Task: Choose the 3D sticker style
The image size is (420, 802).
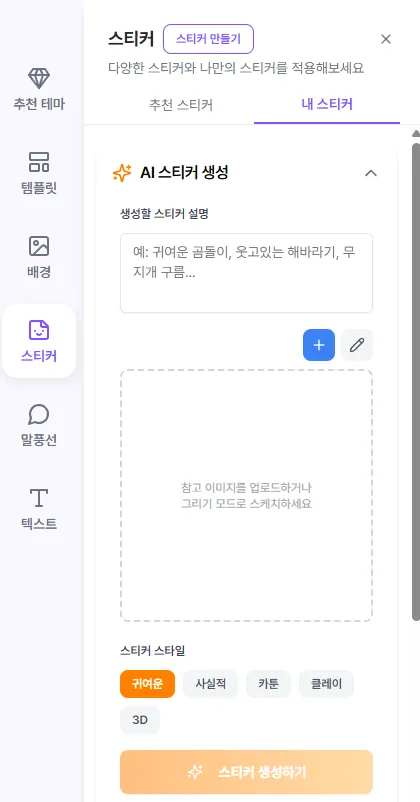Action: (x=140, y=720)
